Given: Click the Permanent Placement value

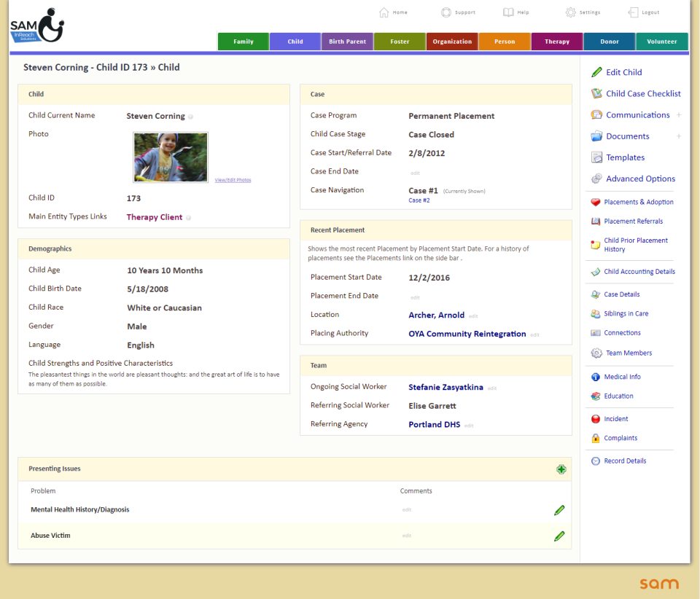Looking at the screenshot, I should coord(451,116).
